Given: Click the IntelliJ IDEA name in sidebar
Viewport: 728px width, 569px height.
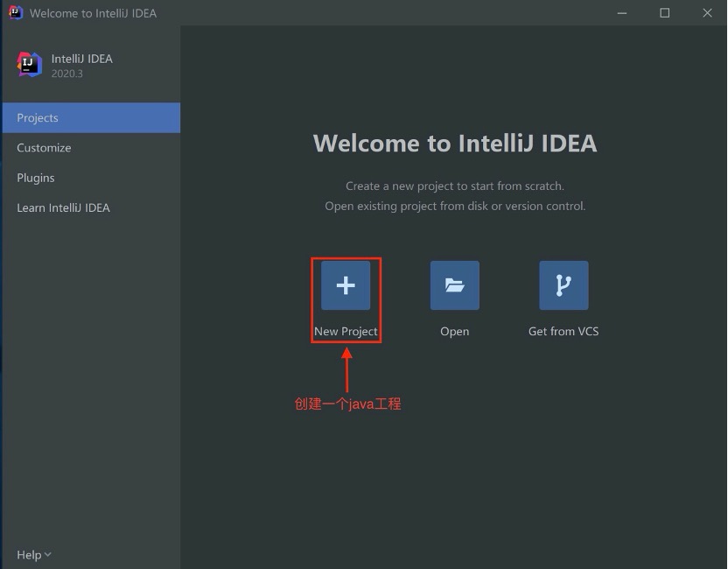Looking at the screenshot, I should [x=81, y=59].
